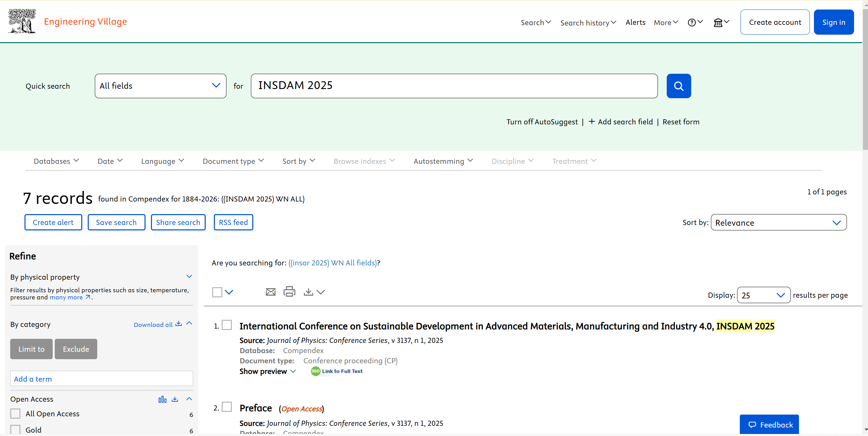Download the Open Access facet data

click(x=175, y=399)
